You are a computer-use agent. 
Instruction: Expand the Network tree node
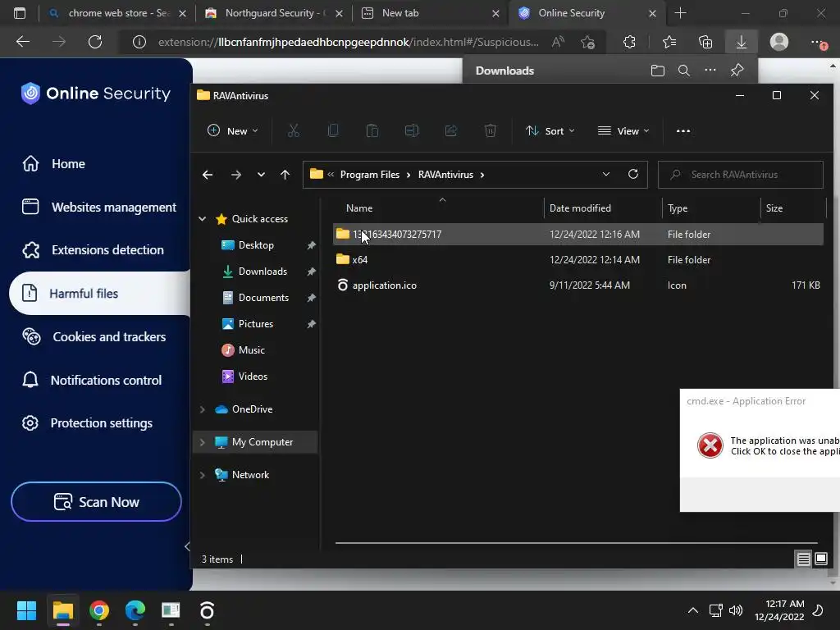coord(203,475)
